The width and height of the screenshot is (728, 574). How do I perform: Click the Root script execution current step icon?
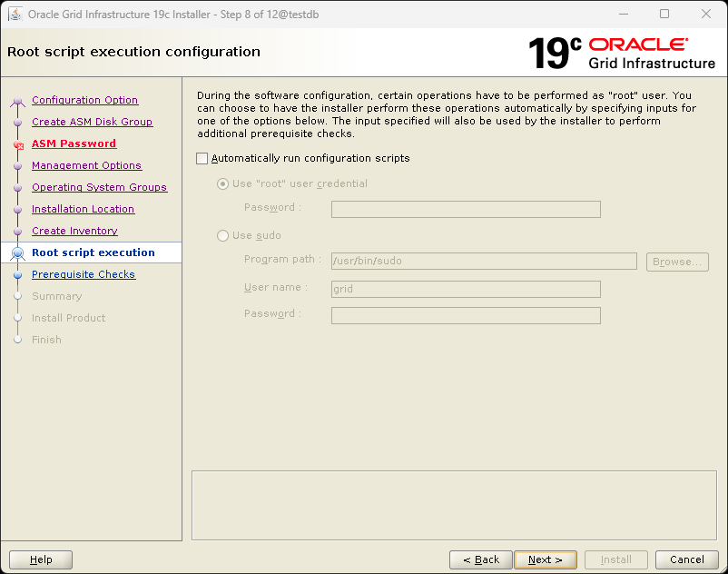click(x=17, y=253)
